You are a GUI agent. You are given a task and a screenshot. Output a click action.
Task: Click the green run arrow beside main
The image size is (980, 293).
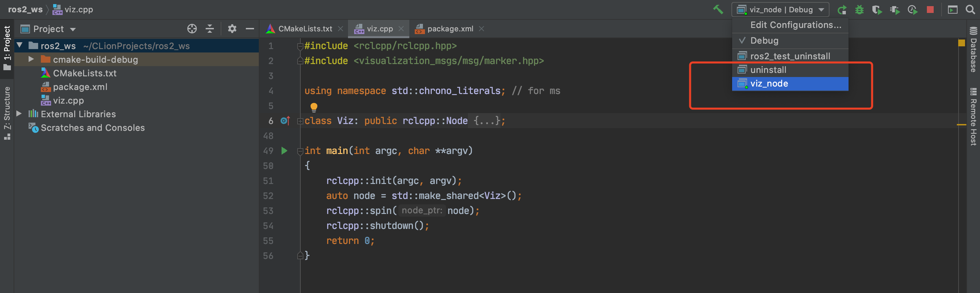(x=284, y=151)
